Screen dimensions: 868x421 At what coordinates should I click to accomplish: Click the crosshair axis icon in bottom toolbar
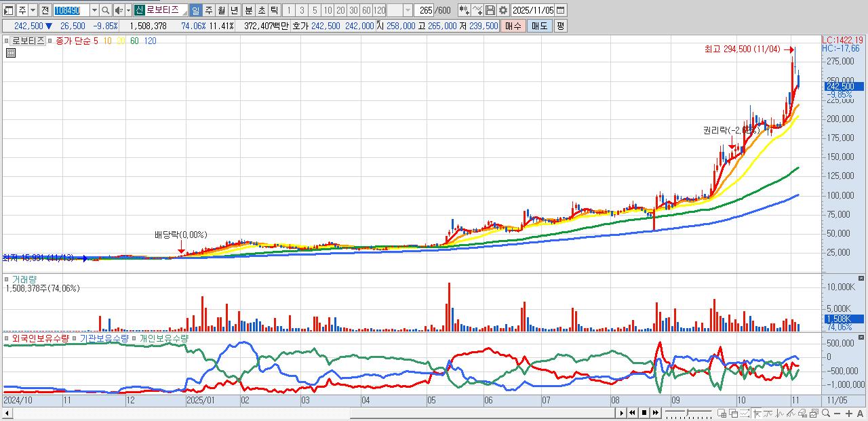(x=757, y=413)
